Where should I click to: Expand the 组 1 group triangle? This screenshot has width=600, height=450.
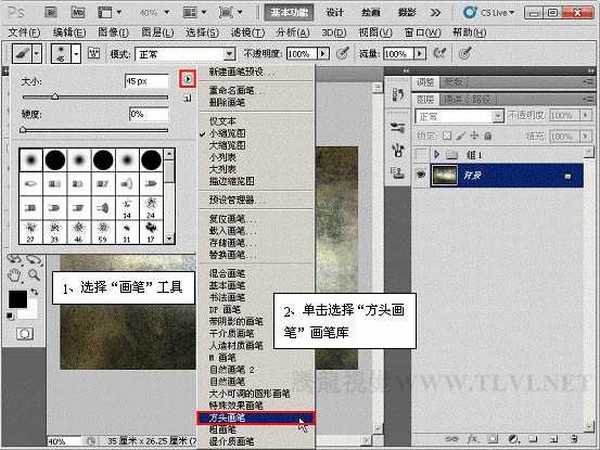[x=436, y=153]
